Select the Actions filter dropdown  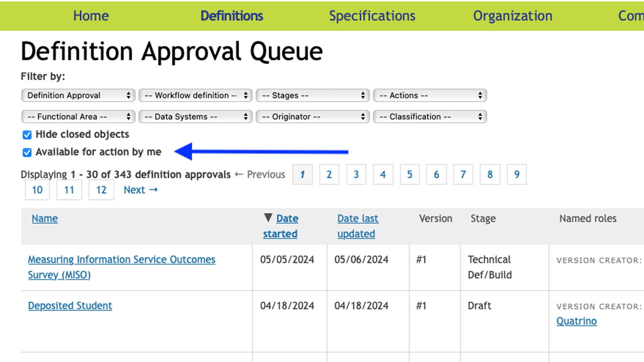(x=430, y=95)
